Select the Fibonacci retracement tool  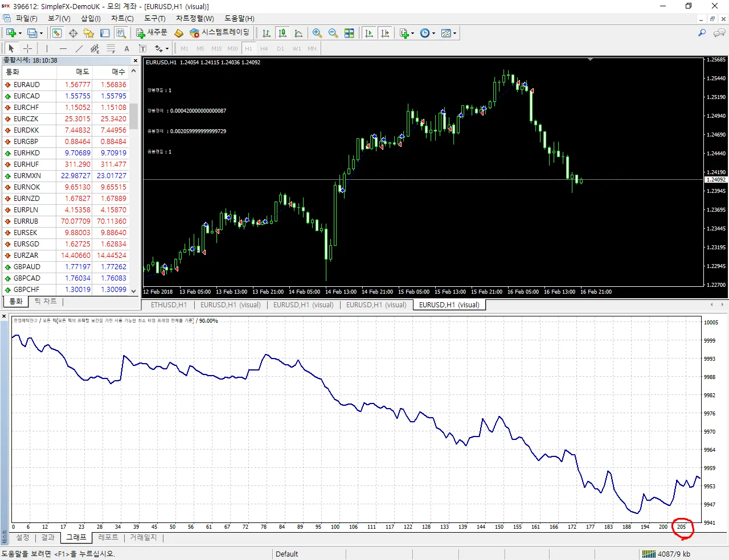pos(111,48)
